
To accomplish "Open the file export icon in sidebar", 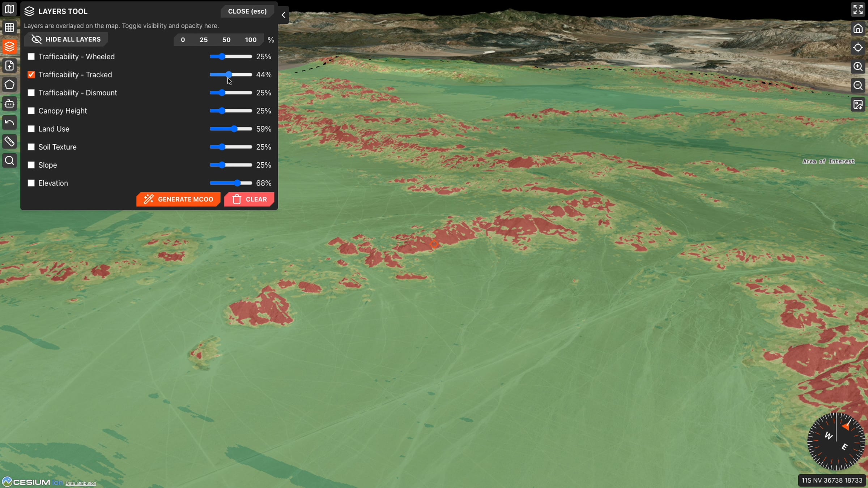I will point(9,66).
